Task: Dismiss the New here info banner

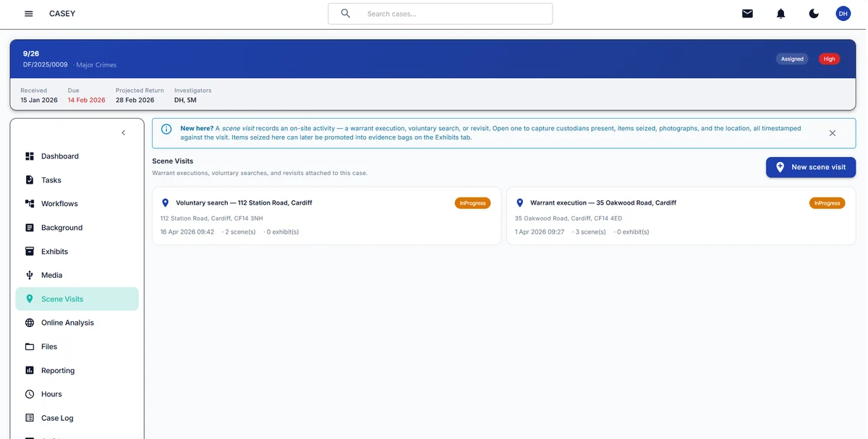Action: (833, 133)
